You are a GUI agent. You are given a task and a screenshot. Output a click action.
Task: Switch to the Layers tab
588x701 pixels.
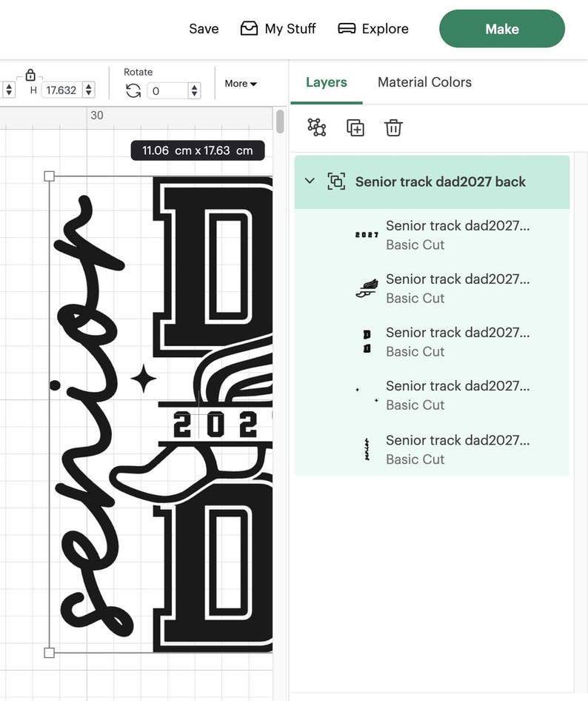tap(326, 82)
